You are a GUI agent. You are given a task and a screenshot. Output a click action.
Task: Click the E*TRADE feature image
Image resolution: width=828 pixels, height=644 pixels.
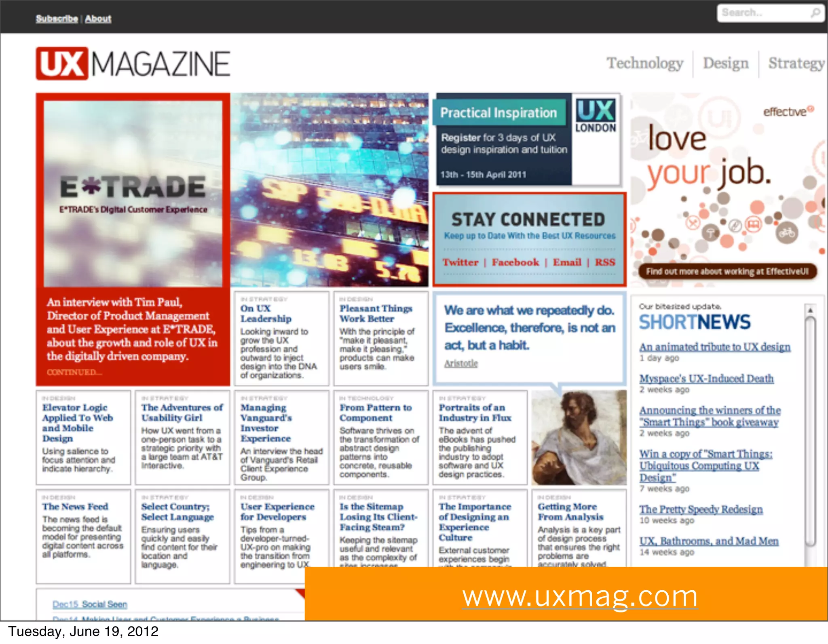click(133, 193)
